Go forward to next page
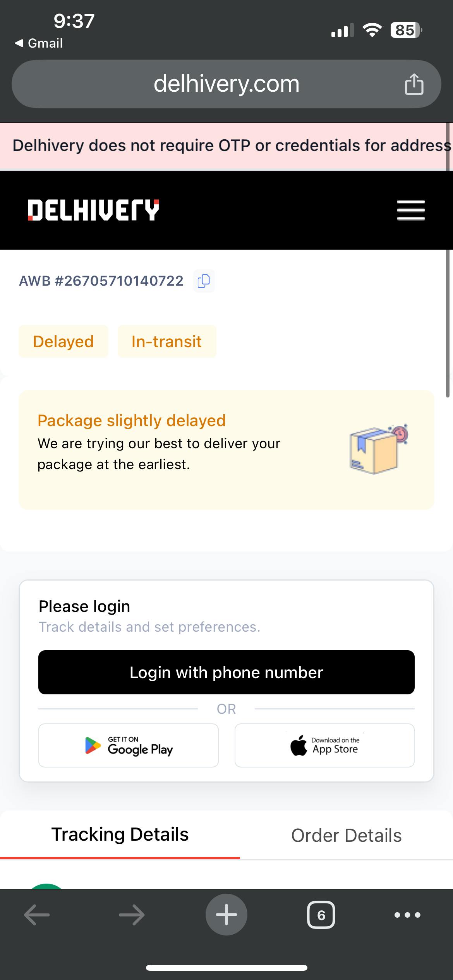Screen dimensions: 453x980 point(132,915)
